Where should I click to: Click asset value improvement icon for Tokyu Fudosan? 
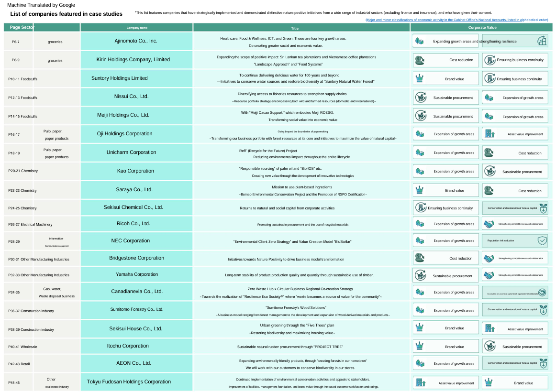(420, 382)
